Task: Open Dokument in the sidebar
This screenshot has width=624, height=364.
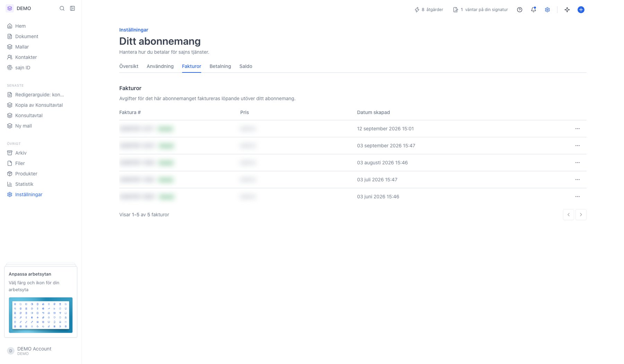Action: (41, 36)
